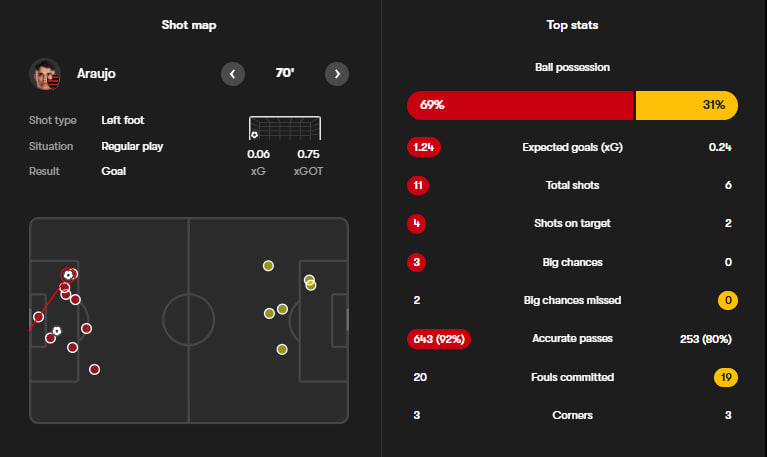Click the Top stats heading
This screenshot has height=457, width=767.
[x=573, y=25]
